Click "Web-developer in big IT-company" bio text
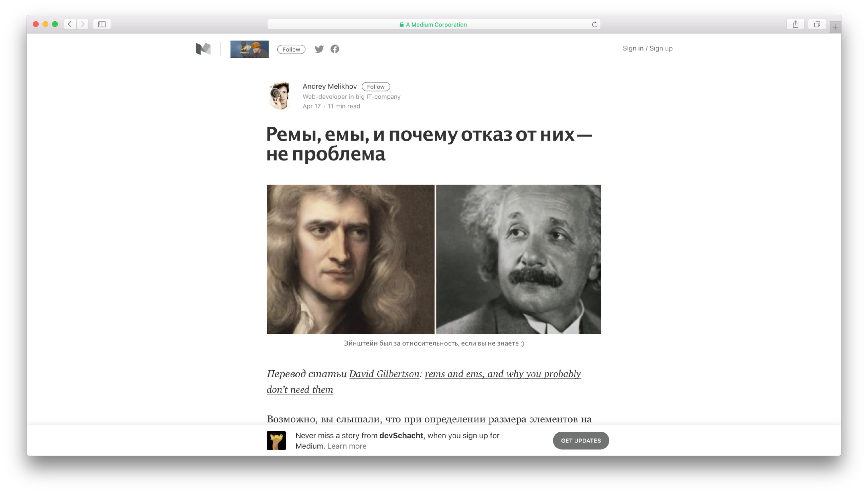Screen dimensions: 868x494 coord(351,97)
